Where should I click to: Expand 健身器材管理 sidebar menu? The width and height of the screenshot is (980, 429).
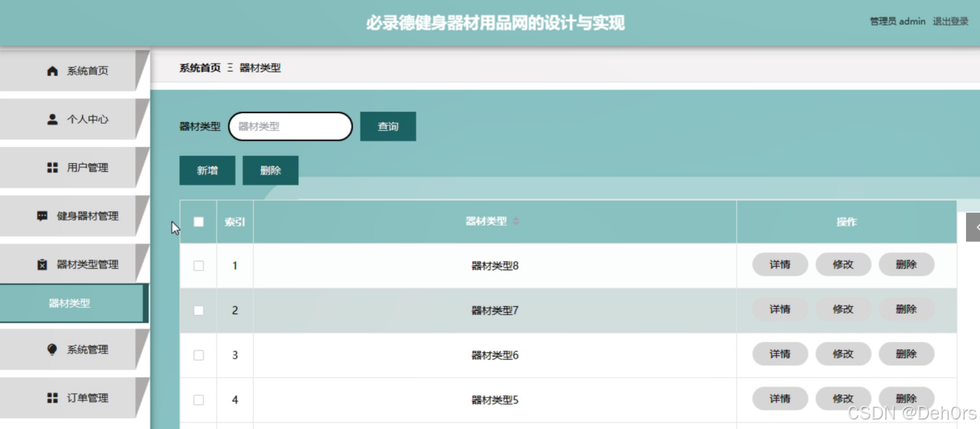click(x=75, y=216)
